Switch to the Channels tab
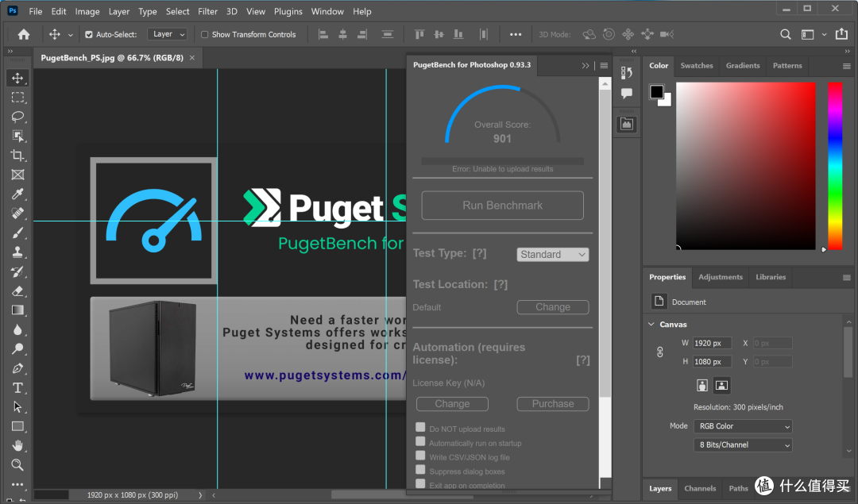 pos(700,488)
